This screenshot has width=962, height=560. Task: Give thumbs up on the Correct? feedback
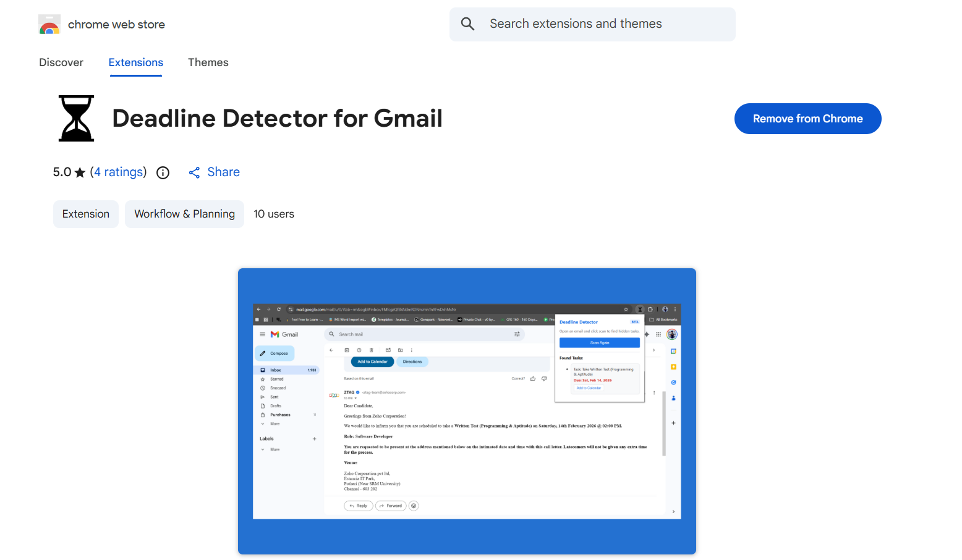(x=533, y=378)
